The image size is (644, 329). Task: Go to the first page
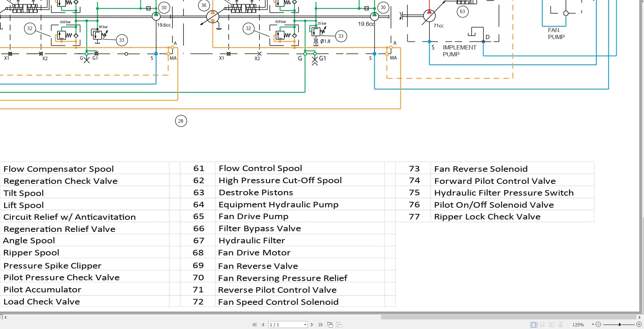click(255, 325)
